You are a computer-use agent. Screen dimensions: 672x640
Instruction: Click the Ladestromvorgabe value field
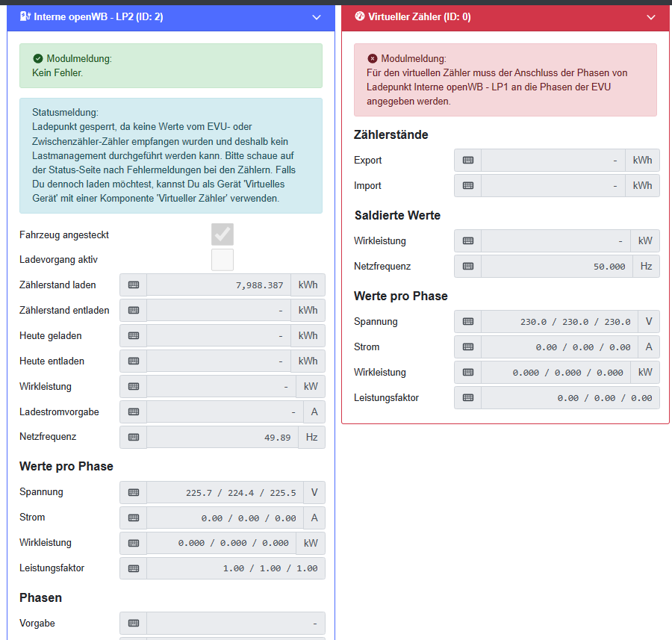[x=225, y=412]
